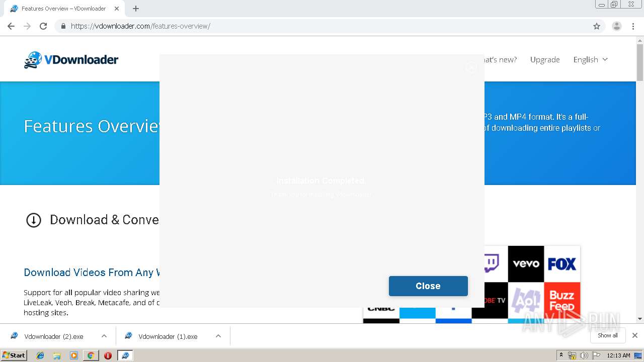Switch to Chrome in taskbar

91,355
